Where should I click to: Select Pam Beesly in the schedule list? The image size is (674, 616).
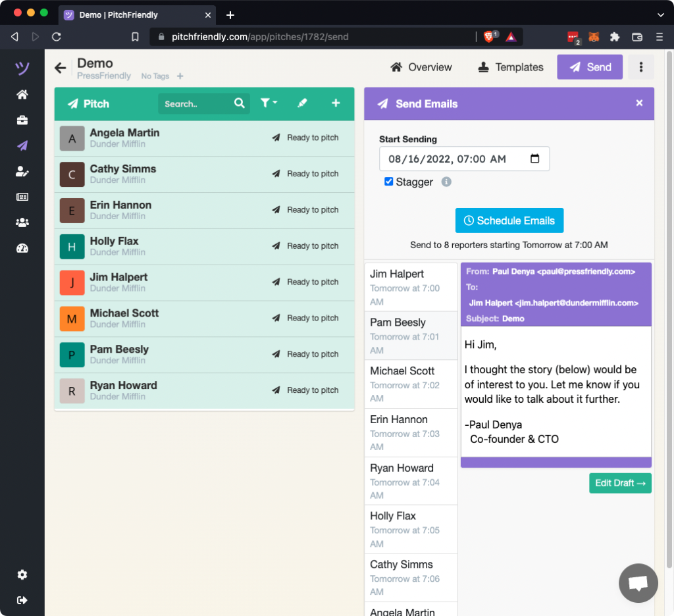pos(411,336)
